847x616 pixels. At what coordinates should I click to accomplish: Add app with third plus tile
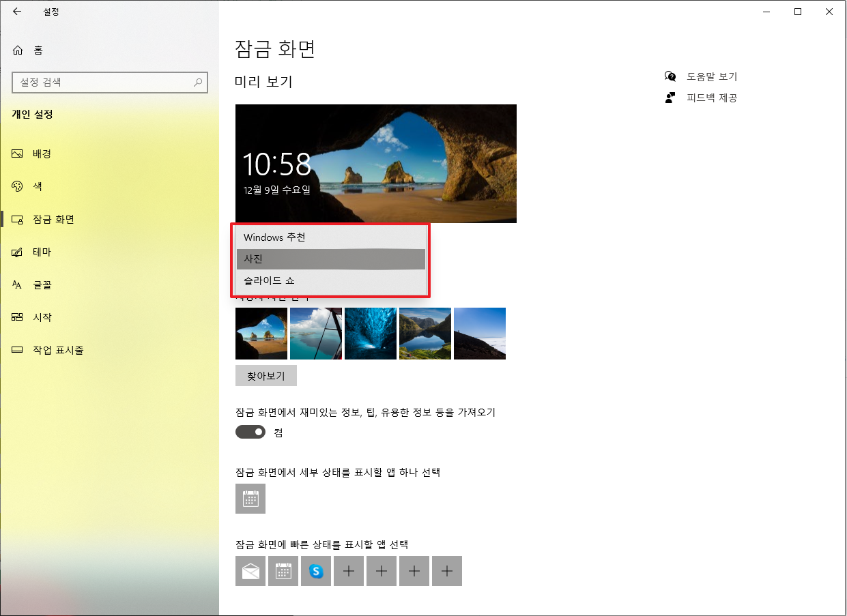click(x=414, y=571)
